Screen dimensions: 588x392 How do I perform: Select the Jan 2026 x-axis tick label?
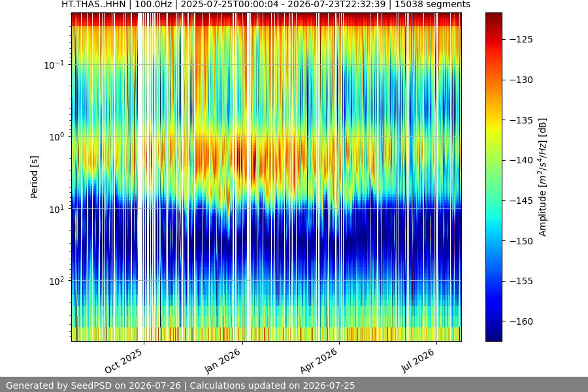click(223, 361)
